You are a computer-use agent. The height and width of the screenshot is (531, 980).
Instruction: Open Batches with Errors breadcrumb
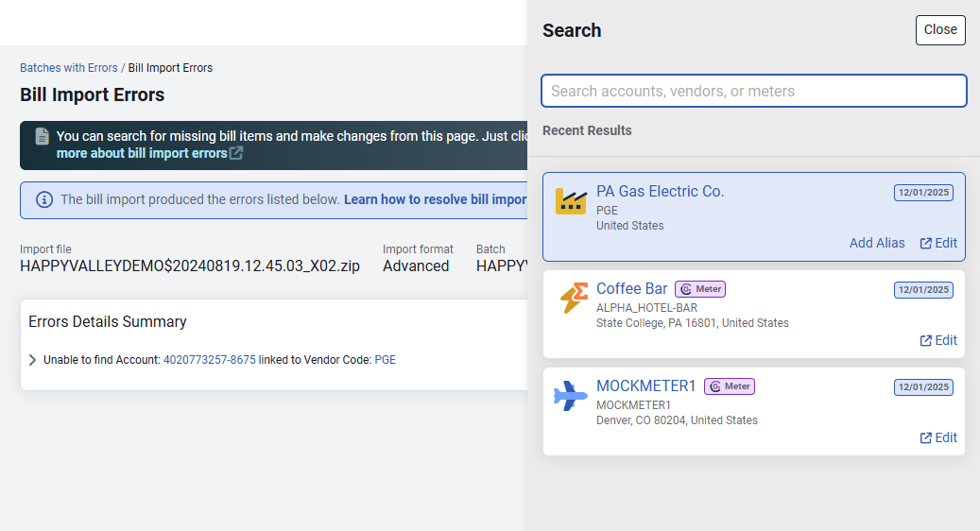(69, 68)
